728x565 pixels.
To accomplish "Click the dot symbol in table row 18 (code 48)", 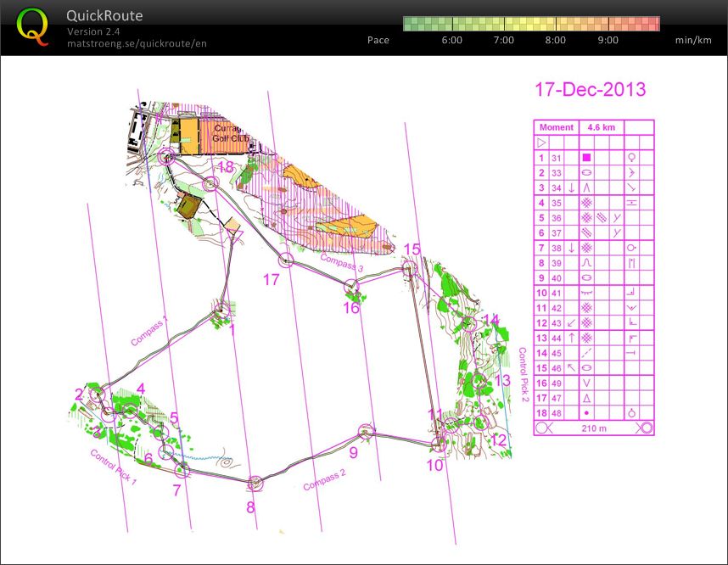I will pos(587,413).
